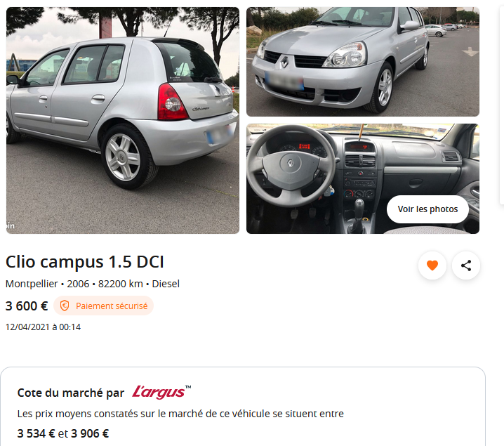Click the 2006 year text
Screen dimensions: 504x446
click(x=78, y=284)
